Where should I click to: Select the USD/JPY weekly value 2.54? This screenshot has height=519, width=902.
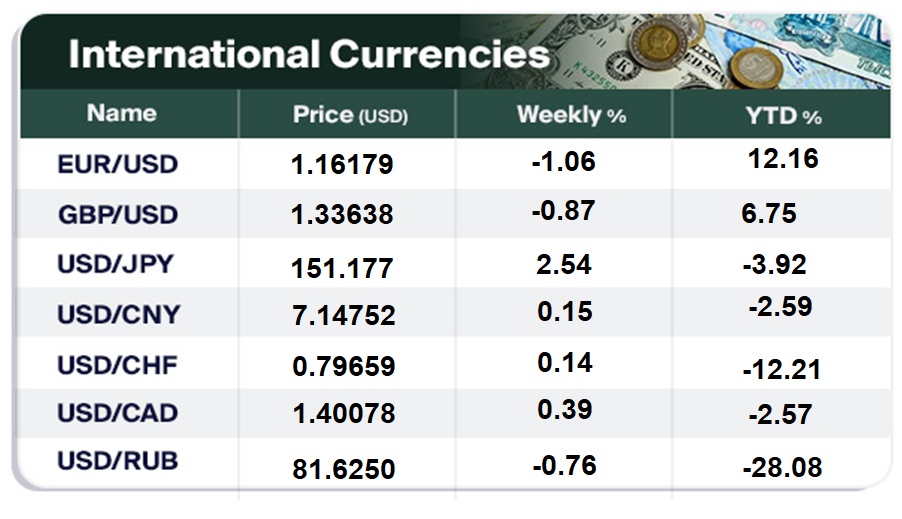564,265
